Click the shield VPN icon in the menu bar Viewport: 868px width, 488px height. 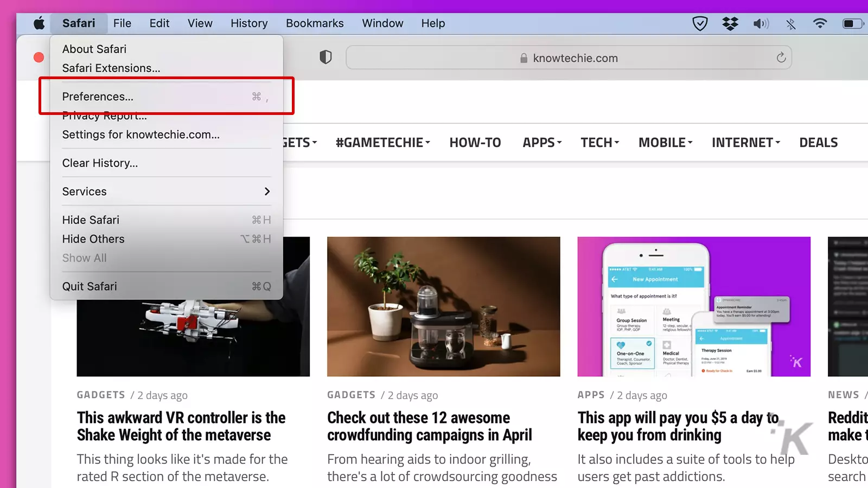pos(700,23)
